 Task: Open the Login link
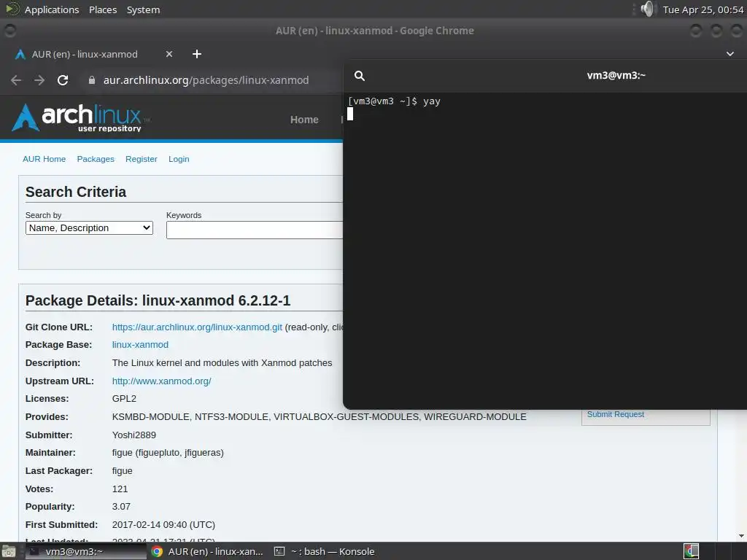click(x=179, y=159)
